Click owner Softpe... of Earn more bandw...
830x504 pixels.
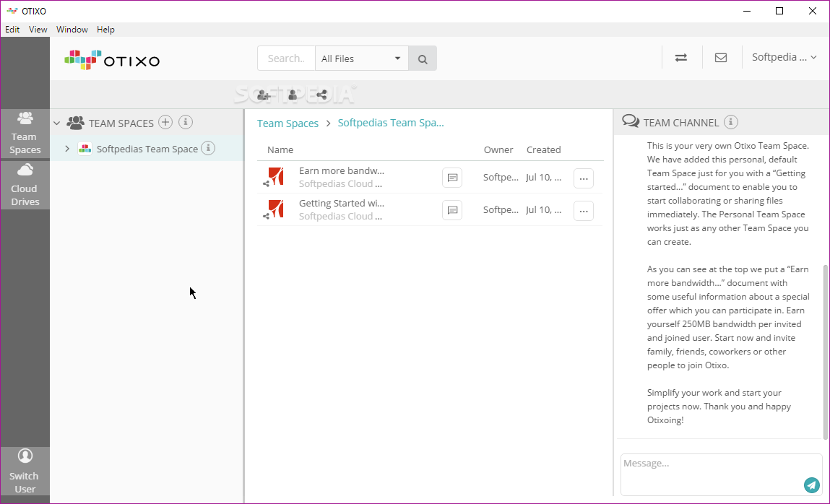501,178
